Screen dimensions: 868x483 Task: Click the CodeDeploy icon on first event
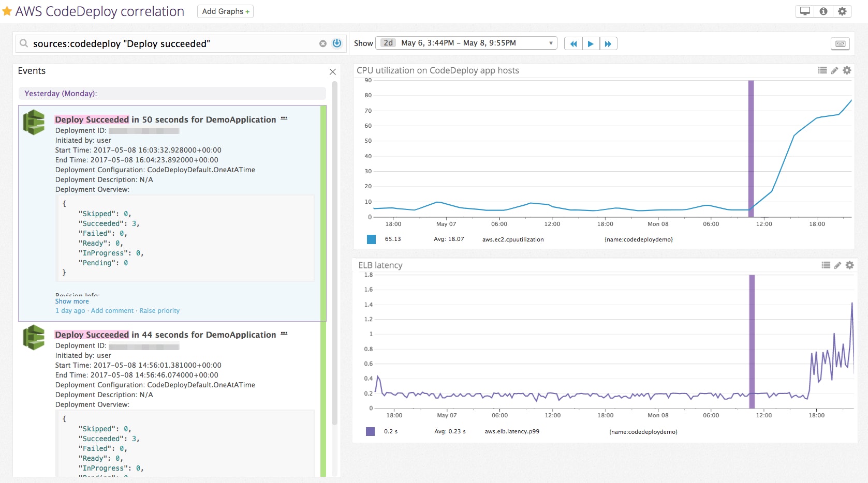point(33,123)
